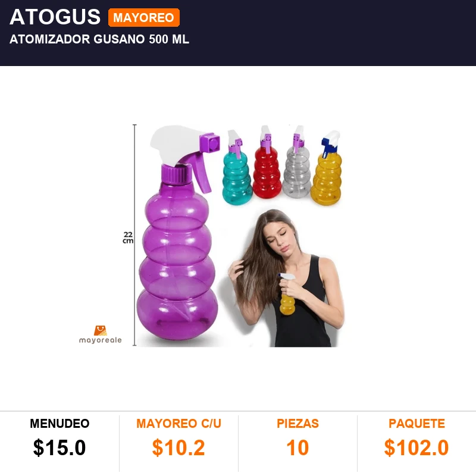Choose the yellow bottle with blue trigger
The width and height of the screenshot is (476, 476).
(327, 168)
